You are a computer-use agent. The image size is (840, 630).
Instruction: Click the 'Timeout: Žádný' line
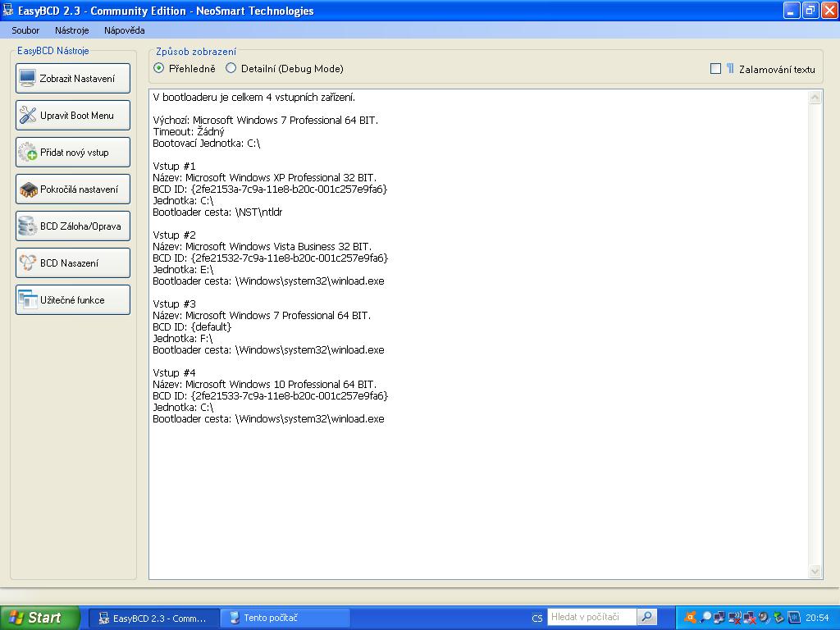tap(189, 131)
